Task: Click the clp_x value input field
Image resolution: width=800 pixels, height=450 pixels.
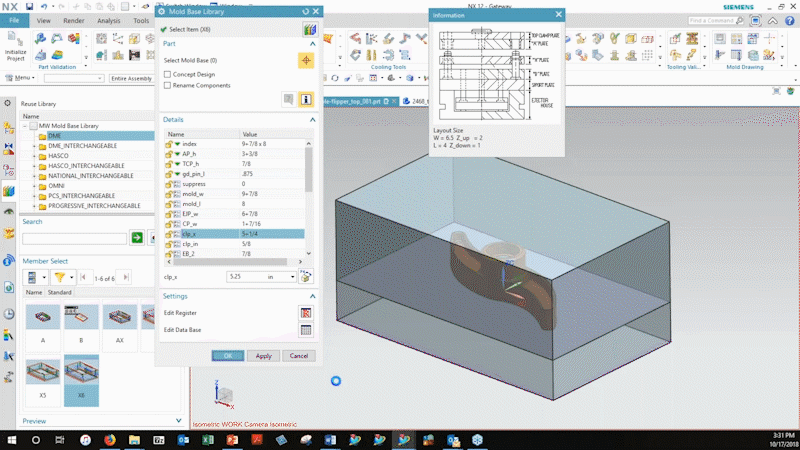Action: pos(246,277)
